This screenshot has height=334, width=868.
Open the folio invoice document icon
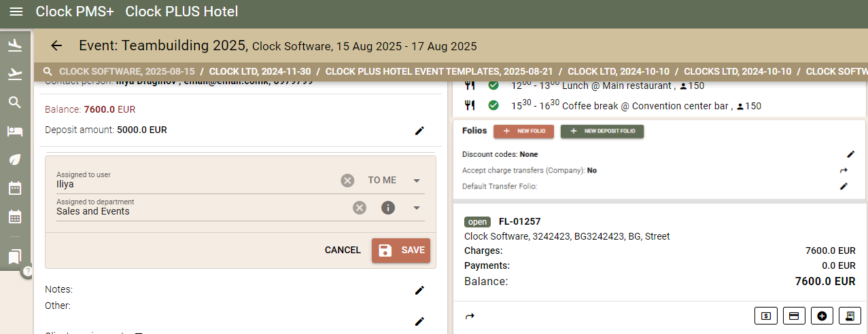tap(850, 316)
